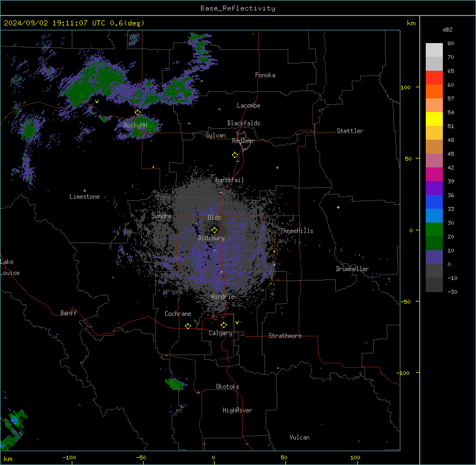
Task: Select the red 65 dBZ legend color
Action: (x=434, y=77)
